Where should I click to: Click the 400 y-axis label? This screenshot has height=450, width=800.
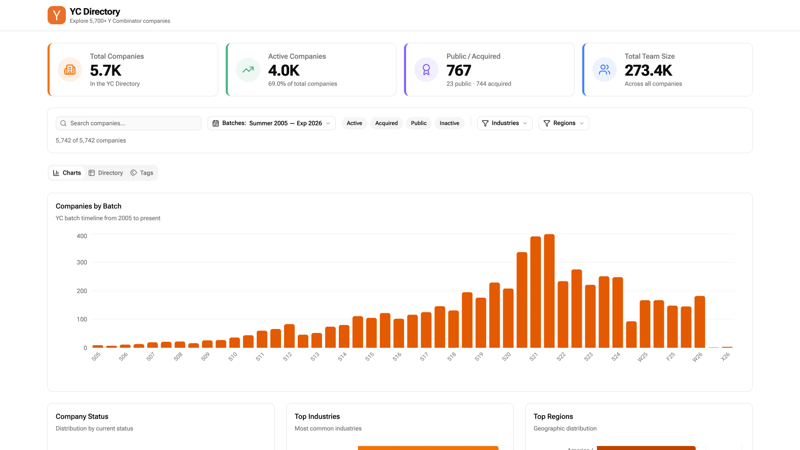coord(82,236)
